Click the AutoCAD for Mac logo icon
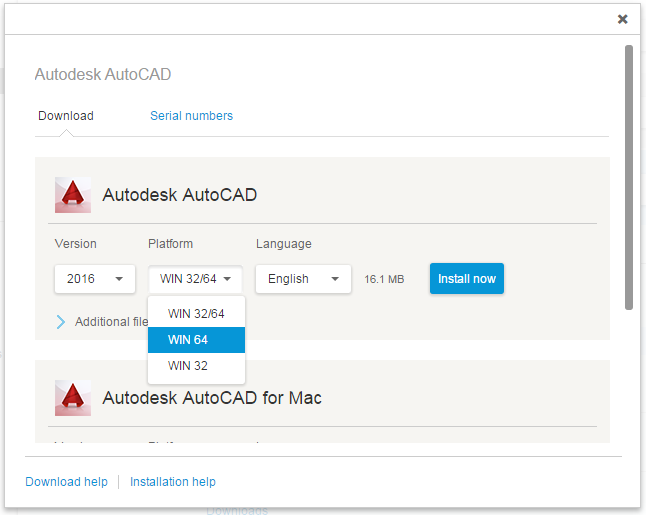 point(73,398)
